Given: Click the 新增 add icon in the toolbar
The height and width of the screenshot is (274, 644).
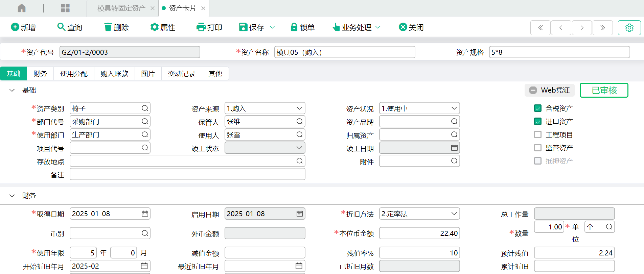Looking at the screenshot, I should click(15, 27).
